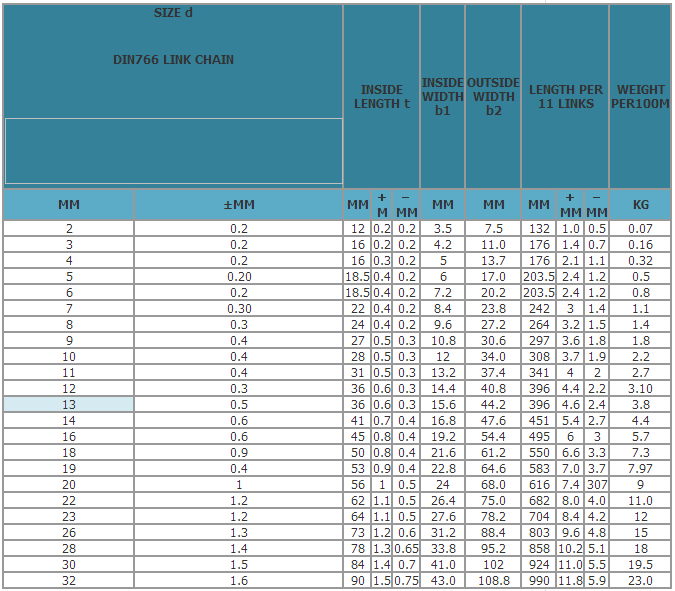Click the 'WEIGHT PER100M' column header
Screen dimensions: 675x591
[640, 96]
